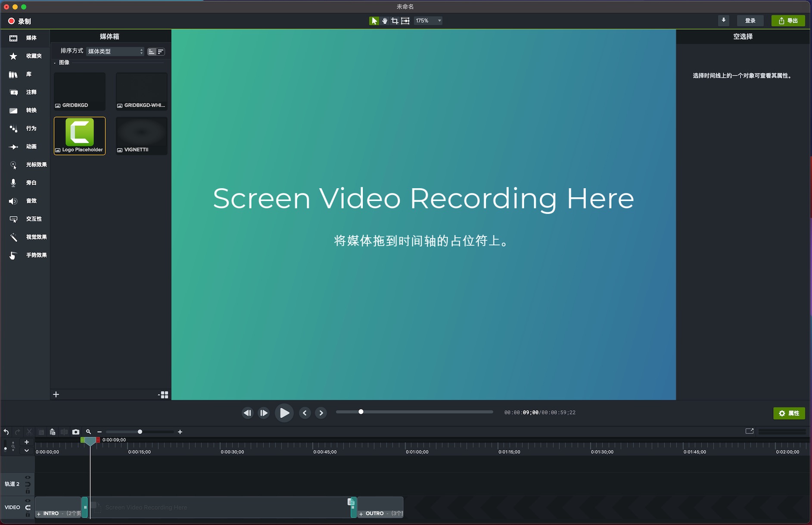812x525 pixels.
Task: Click the green 导出 export button
Action: (x=788, y=21)
